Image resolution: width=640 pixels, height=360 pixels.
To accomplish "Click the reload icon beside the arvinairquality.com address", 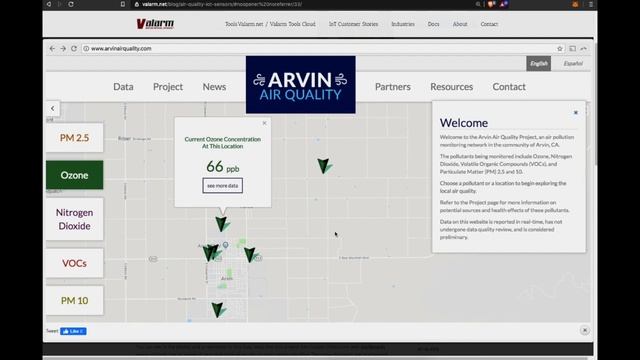I will point(74,48).
